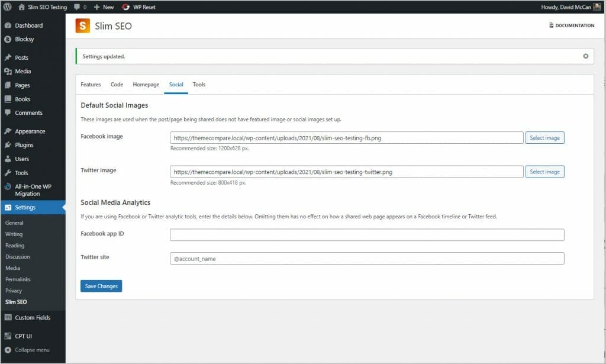
Task: Click the Blocksy sidebar icon
Action: coord(8,39)
